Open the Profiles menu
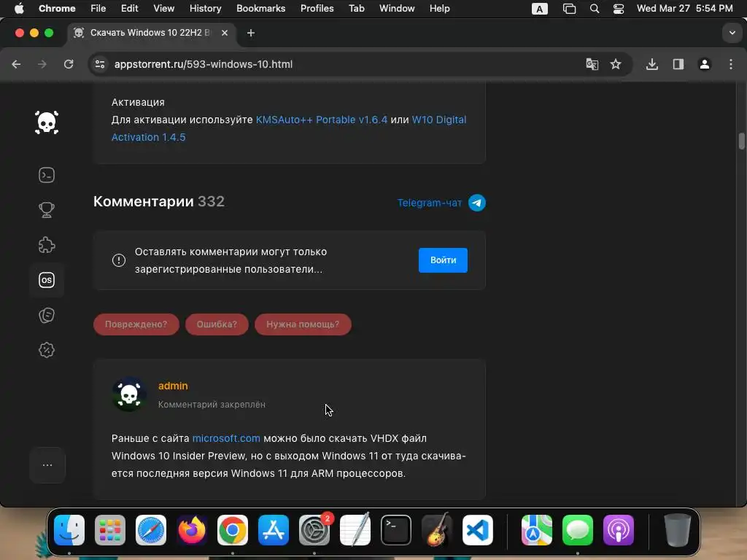 [317, 9]
